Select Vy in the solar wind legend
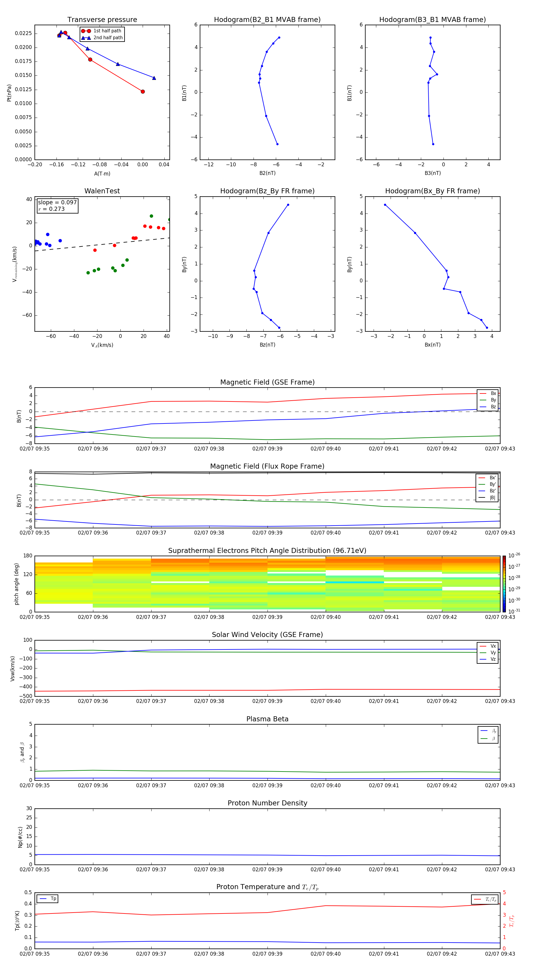 [488, 653]
